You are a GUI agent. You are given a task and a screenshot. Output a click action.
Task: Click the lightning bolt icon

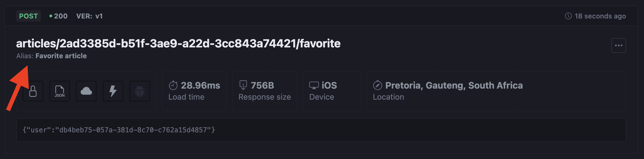point(113,91)
